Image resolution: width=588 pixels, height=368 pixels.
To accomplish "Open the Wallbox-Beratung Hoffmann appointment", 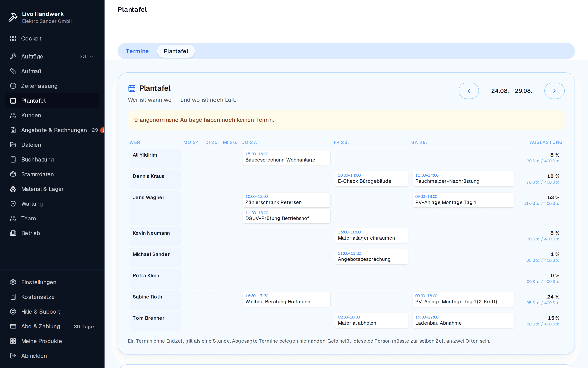I will click(286, 299).
